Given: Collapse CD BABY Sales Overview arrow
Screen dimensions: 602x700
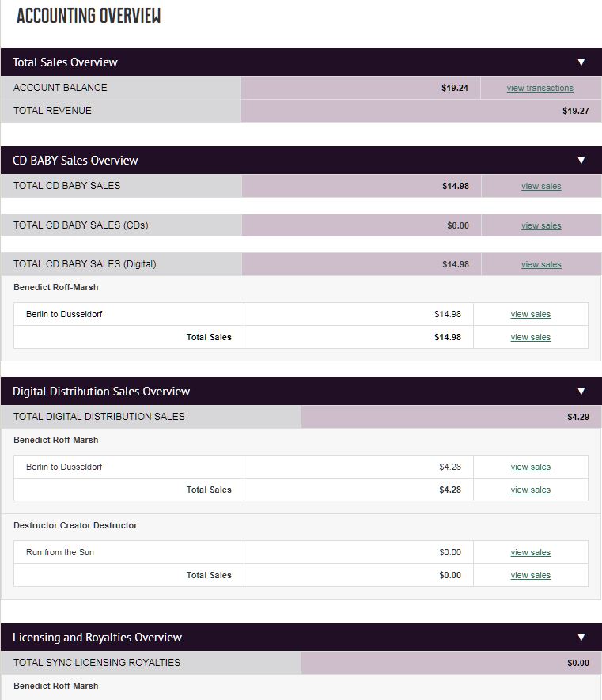Looking at the screenshot, I should coord(581,161).
